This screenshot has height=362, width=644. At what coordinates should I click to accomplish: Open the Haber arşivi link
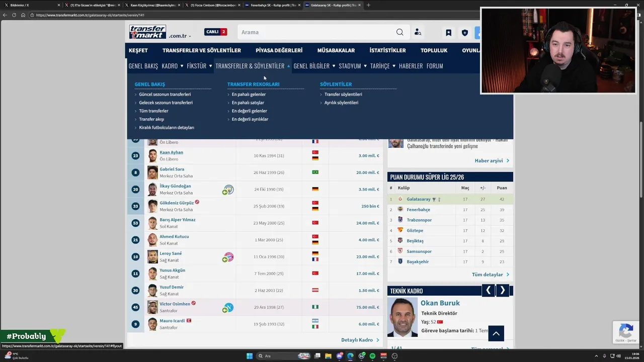click(492, 161)
